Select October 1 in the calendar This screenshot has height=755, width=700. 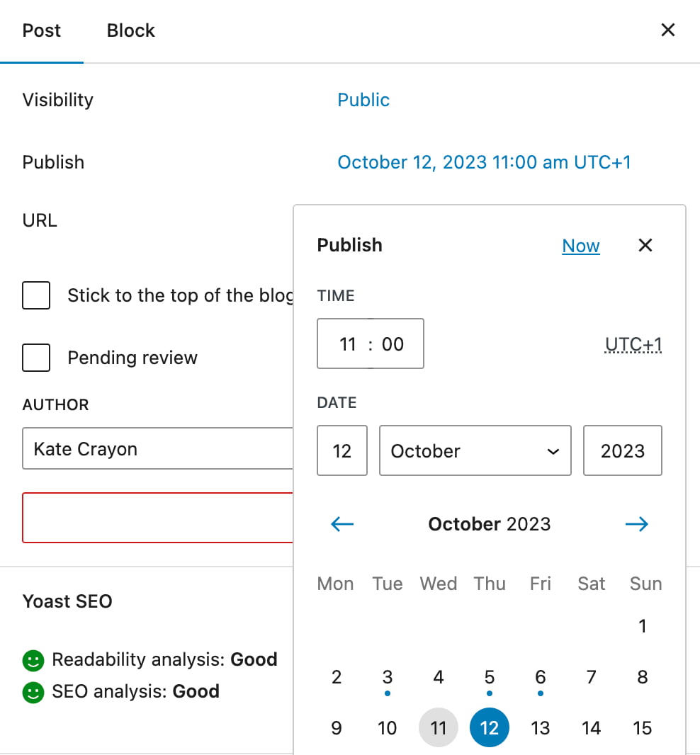pyautogui.click(x=642, y=626)
